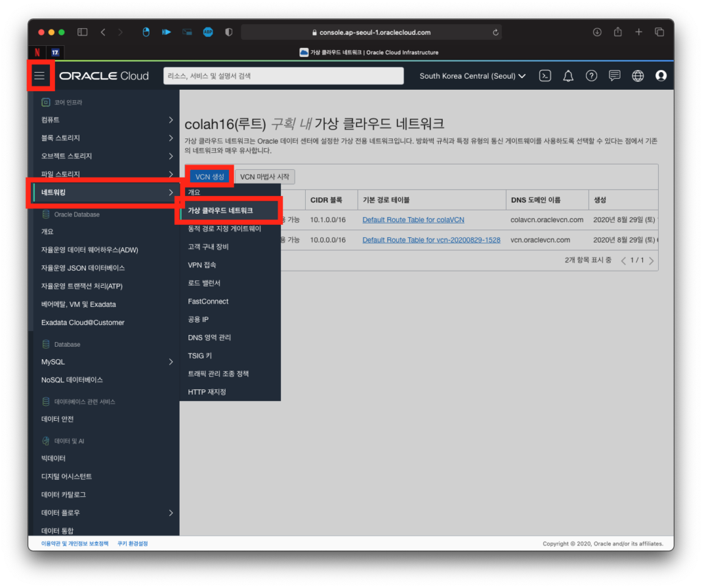The width and height of the screenshot is (702, 588).
Task: Expand the MySQL submenu arrow
Action: click(x=171, y=362)
